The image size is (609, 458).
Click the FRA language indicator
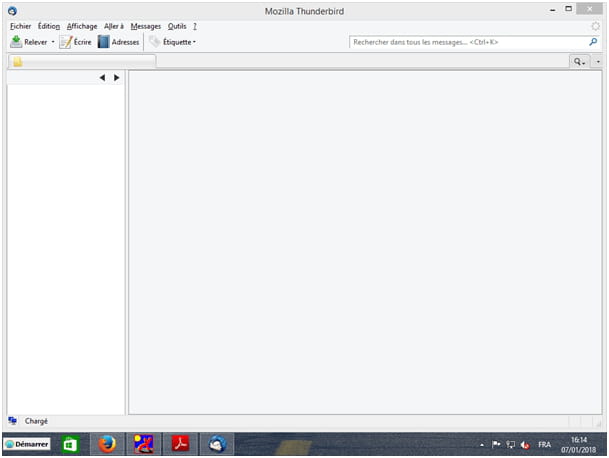pos(545,444)
